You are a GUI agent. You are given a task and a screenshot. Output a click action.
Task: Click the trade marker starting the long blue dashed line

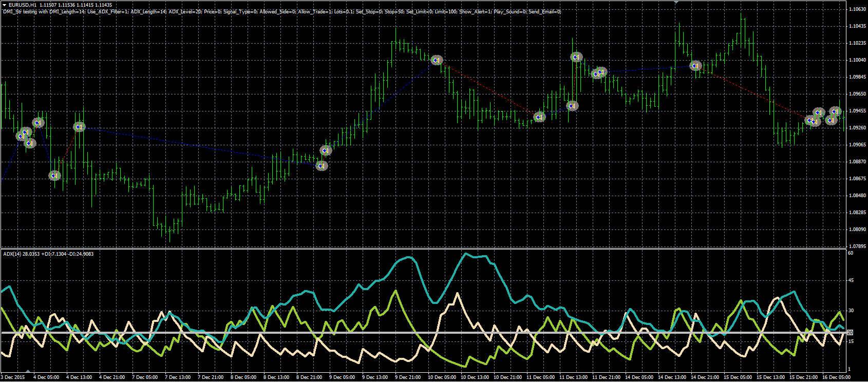click(79, 126)
